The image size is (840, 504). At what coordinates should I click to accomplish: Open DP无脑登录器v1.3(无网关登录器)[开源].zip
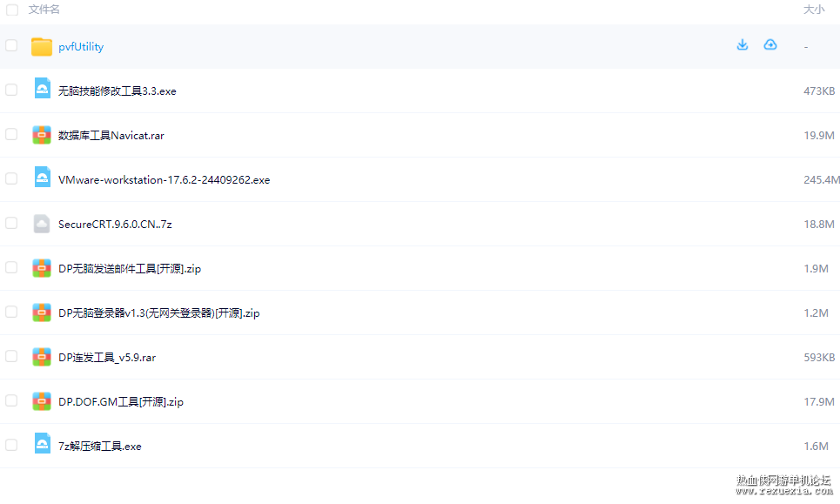pyautogui.click(x=159, y=313)
